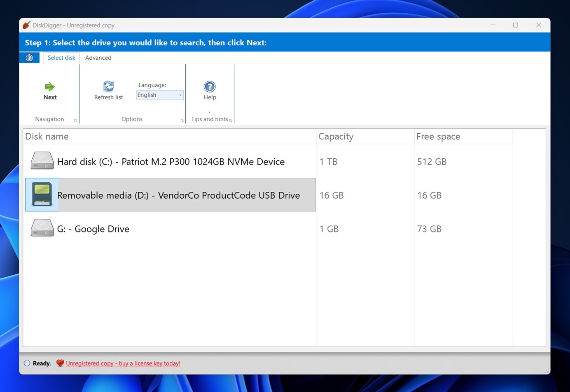
Task: Click the Options group corner expander
Action: point(182,120)
